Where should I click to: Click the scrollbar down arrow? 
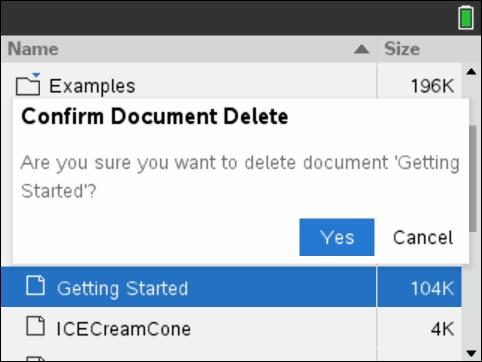tap(471, 353)
